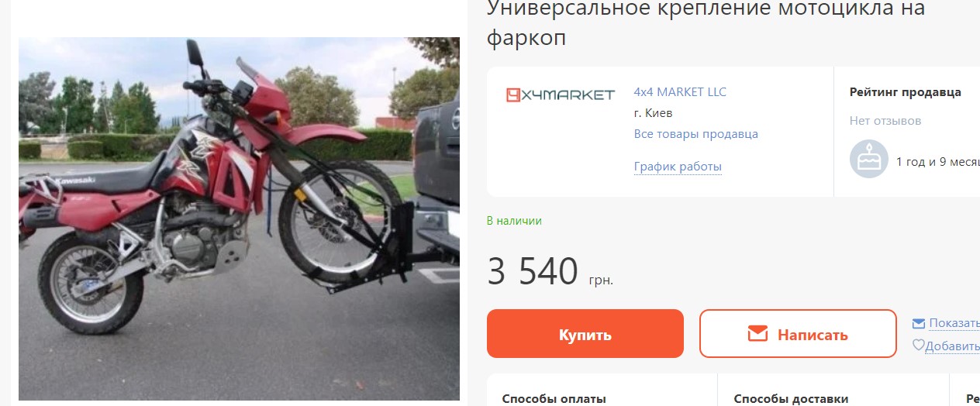Click the Рейтинг продавца heading
The height and width of the screenshot is (406, 980).
click(x=905, y=92)
